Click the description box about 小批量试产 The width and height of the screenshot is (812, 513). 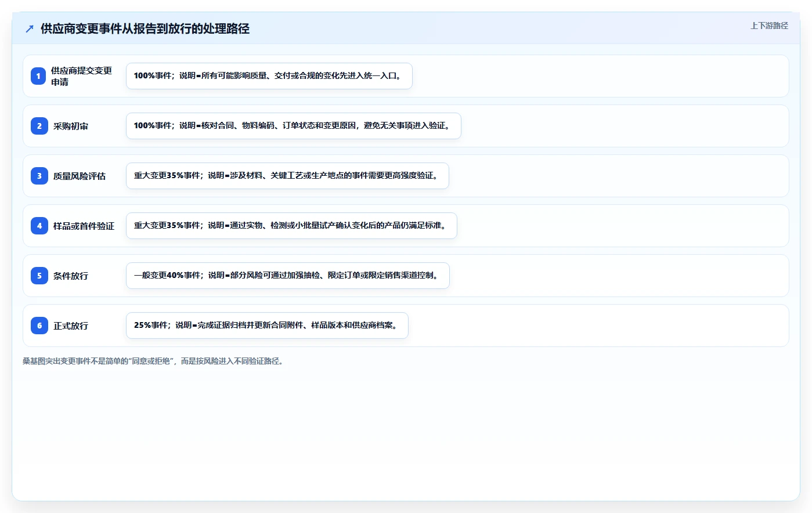pos(291,226)
